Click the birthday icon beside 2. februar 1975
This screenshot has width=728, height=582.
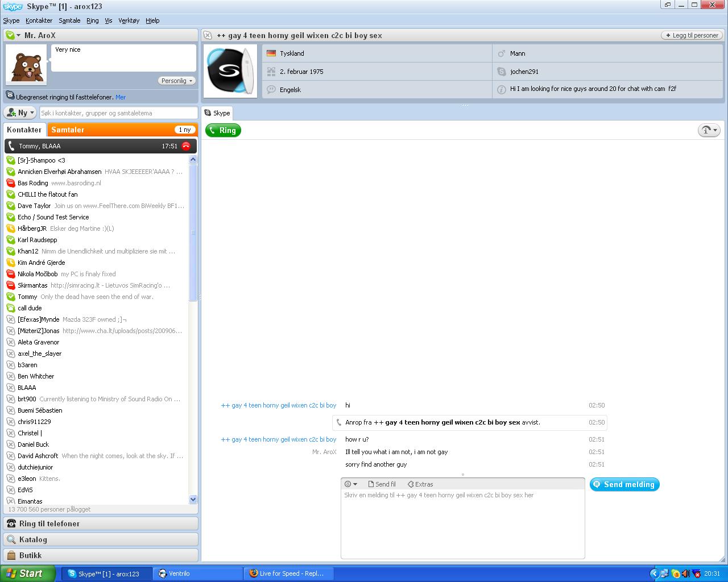pos(271,72)
